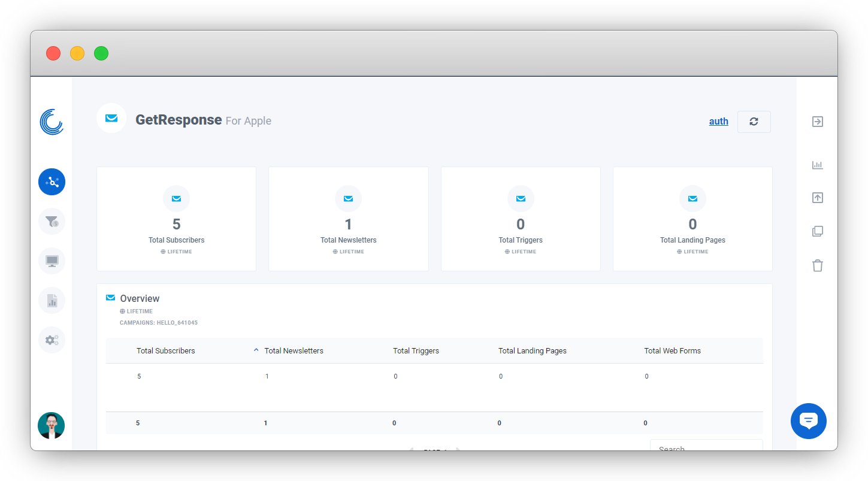
Task: Open the monitor display icon in sidebar
Action: pyautogui.click(x=52, y=261)
